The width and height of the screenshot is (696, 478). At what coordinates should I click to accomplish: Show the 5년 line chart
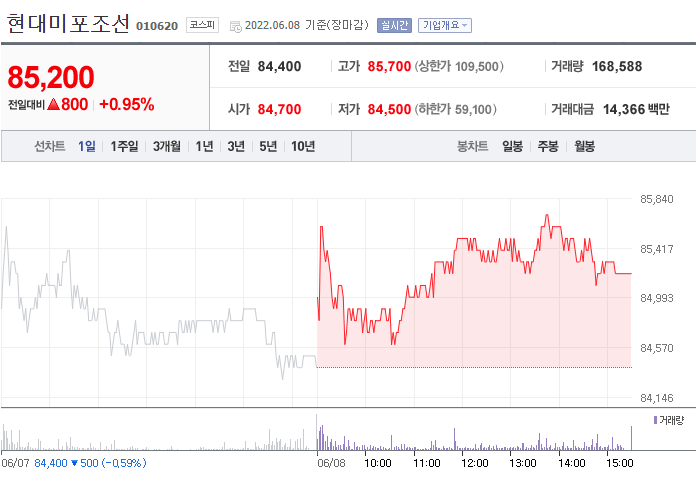[x=268, y=146]
